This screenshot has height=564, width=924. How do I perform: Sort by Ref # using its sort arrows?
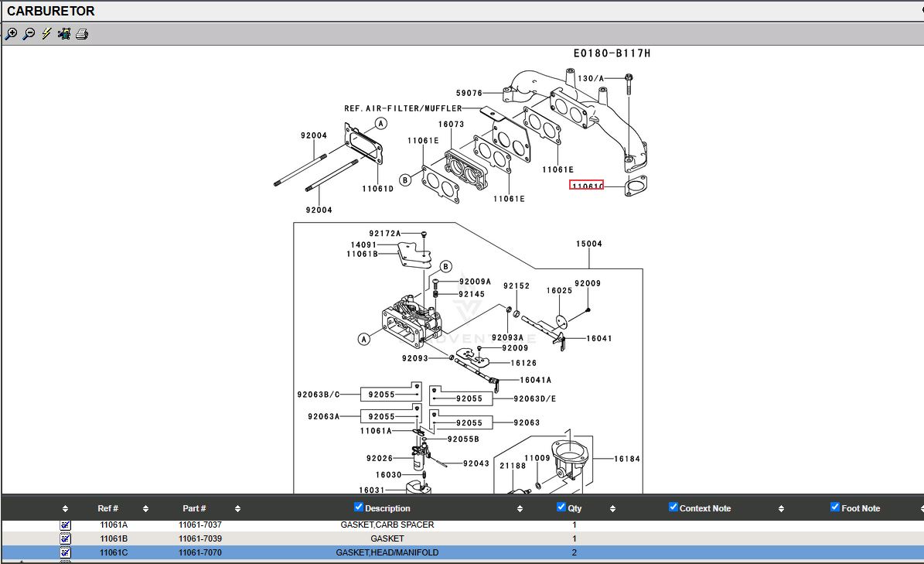pos(145,509)
